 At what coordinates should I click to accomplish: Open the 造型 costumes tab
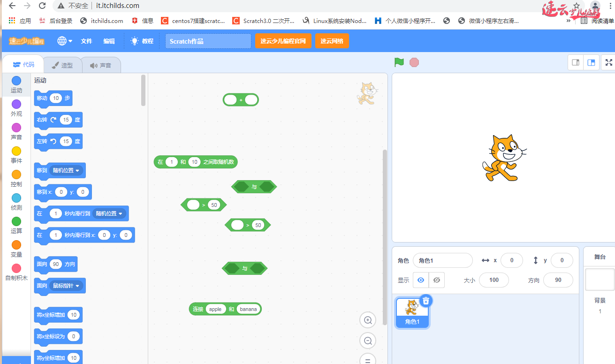pos(62,65)
